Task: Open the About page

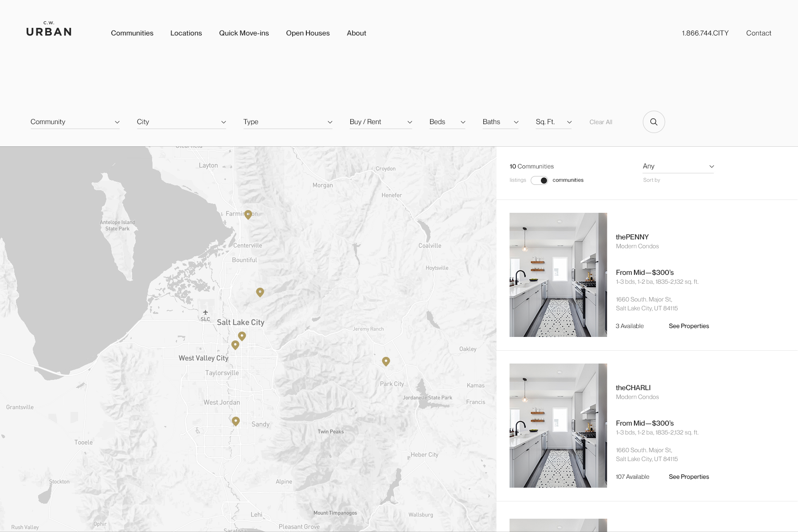Action: 356,33
